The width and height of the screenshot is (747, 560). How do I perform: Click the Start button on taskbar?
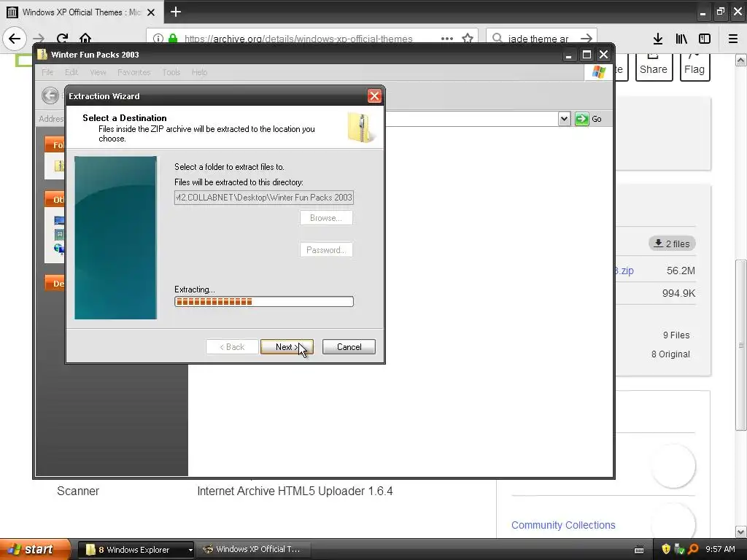(x=34, y=550)
